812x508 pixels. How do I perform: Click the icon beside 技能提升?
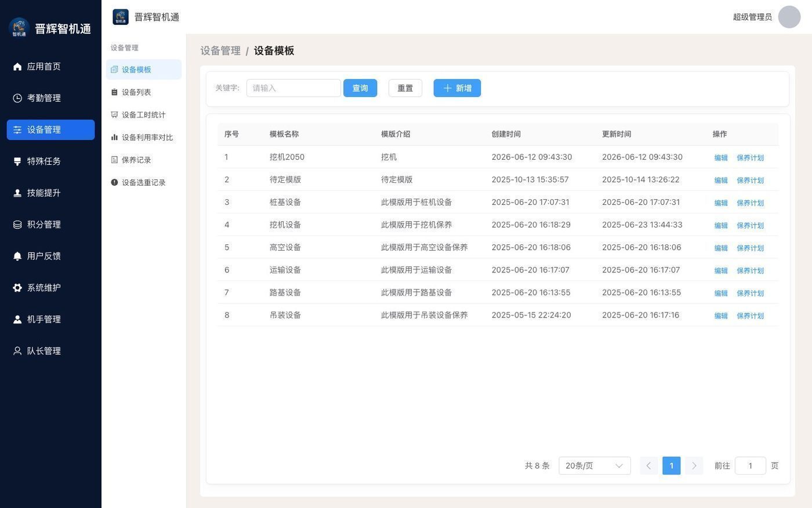(17, 193)
